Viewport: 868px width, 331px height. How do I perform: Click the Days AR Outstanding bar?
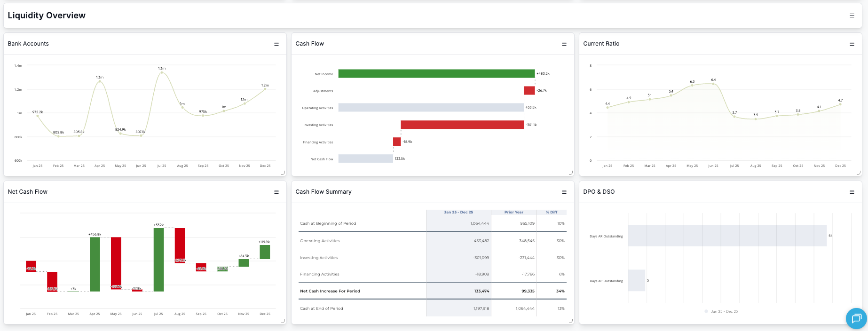click(727, 236)
